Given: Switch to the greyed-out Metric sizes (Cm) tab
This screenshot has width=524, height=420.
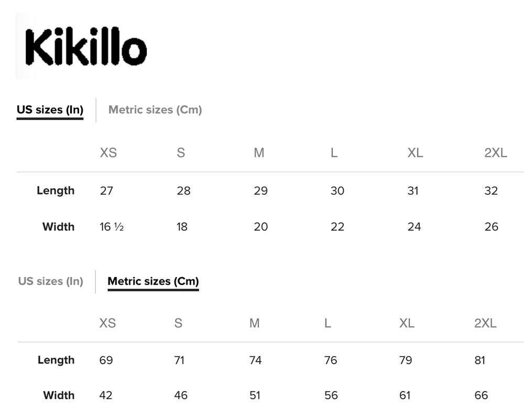Looking at the screenshot, I should point(155,110).
